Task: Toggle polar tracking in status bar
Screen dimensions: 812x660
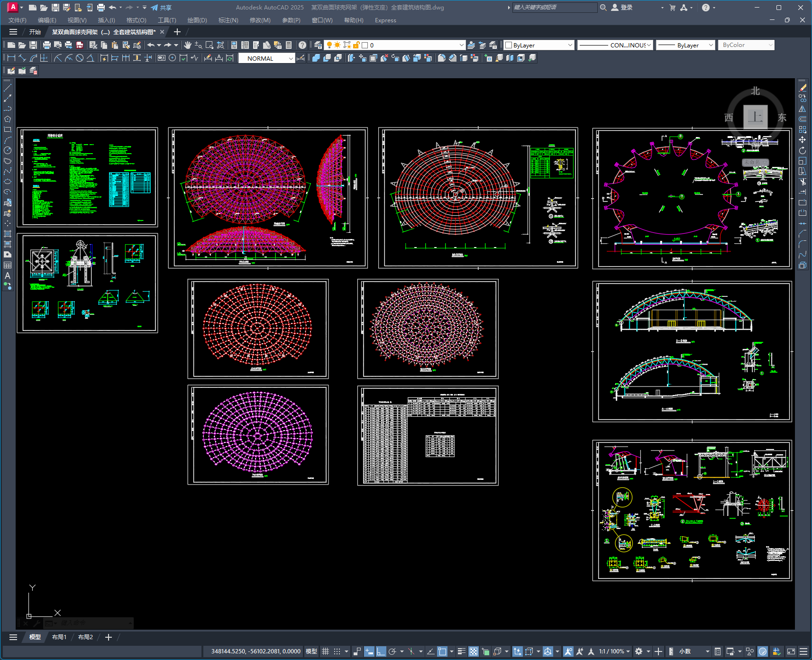Action: (x=392, y=651)
